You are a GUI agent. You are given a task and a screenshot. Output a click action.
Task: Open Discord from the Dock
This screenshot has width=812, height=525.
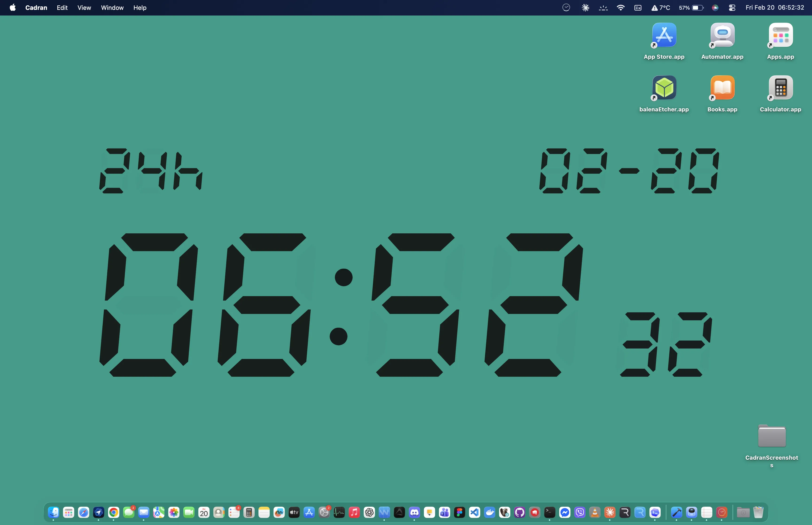click(x=414, y=512)
